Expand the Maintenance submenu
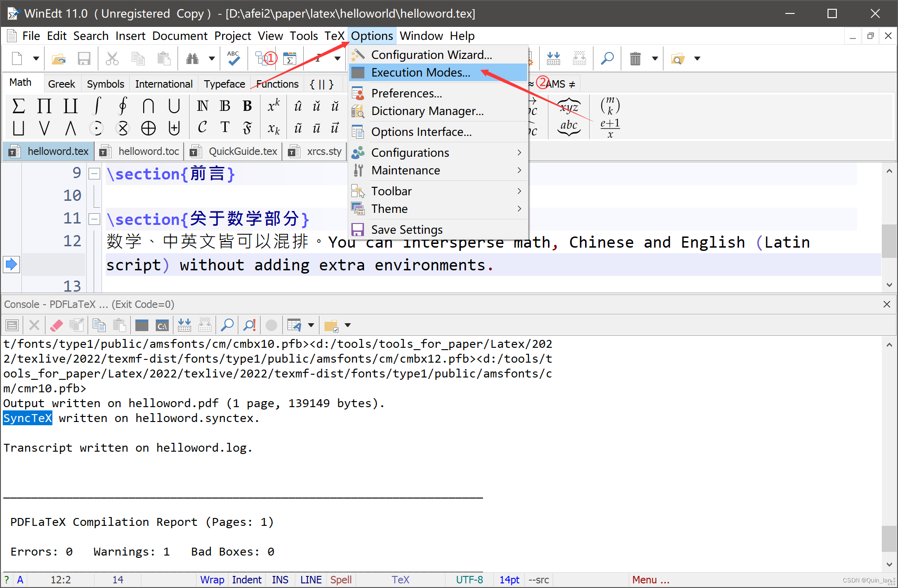Viewport: 898px width, 588px height. (438, 170)
